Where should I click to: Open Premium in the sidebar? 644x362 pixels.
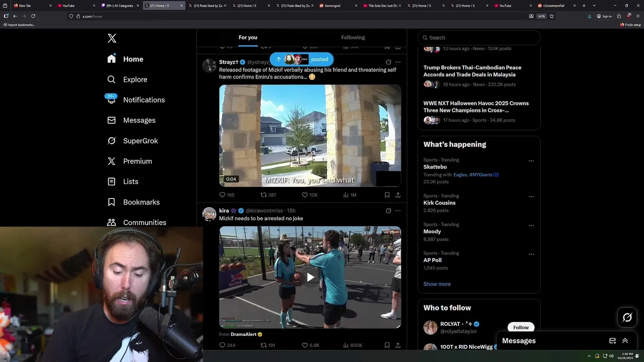[130, 161]
